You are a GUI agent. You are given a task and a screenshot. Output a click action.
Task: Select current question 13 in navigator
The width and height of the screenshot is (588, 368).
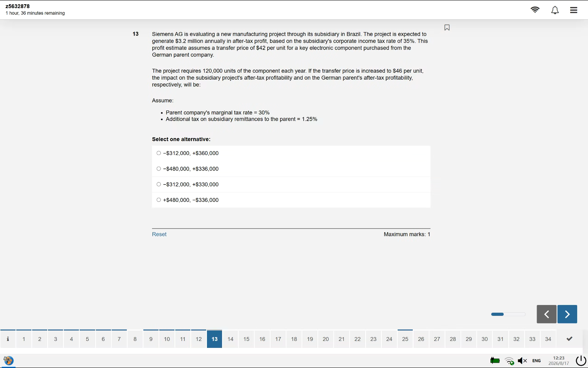(x=215, y=339)
